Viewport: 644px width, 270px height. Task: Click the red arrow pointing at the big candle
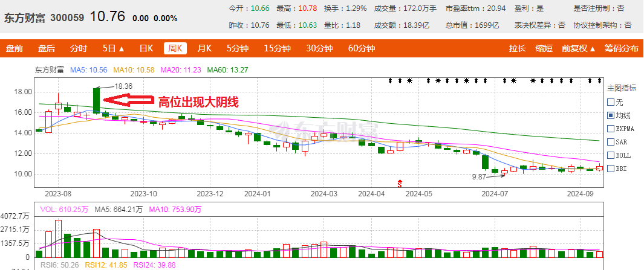pos(128,101)
